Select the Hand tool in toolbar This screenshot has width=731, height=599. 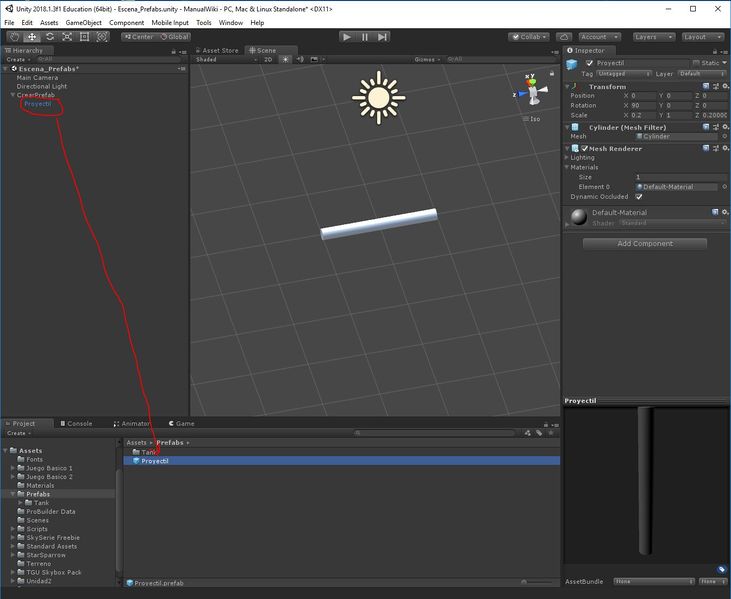click(14, 37)
